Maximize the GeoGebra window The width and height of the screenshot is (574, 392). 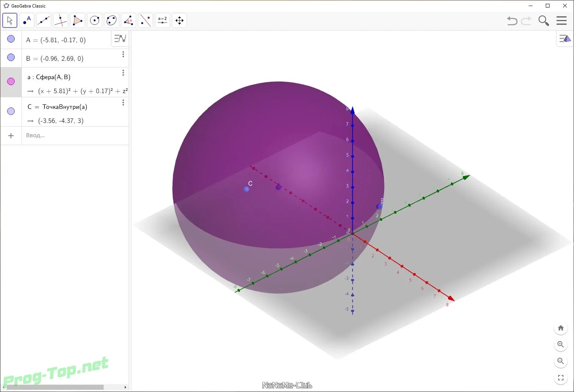click(x=548, y=6)
